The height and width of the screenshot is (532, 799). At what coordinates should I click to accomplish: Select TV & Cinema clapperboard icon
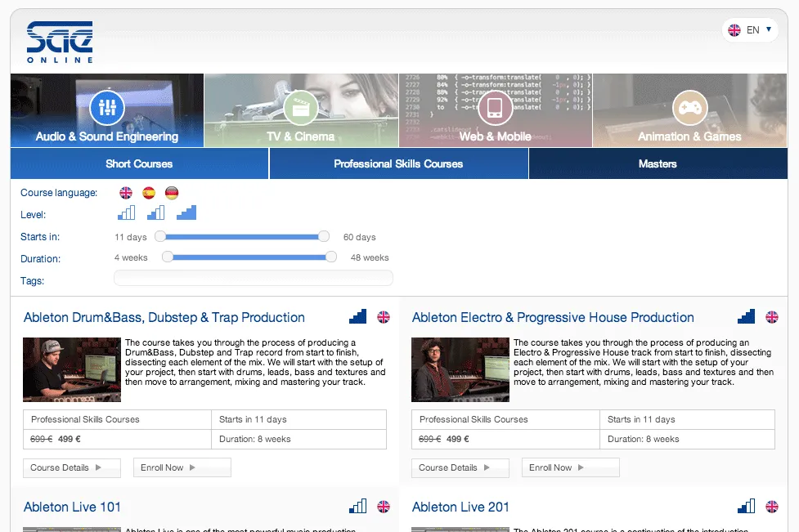tap(301, 107)
